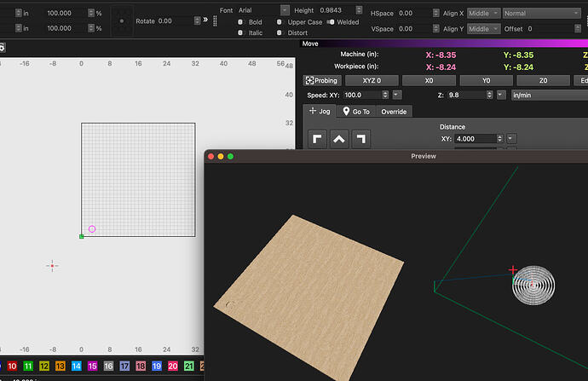Switch to the Go To tab
Screen dimensions: 588x381
click(356, 112)
